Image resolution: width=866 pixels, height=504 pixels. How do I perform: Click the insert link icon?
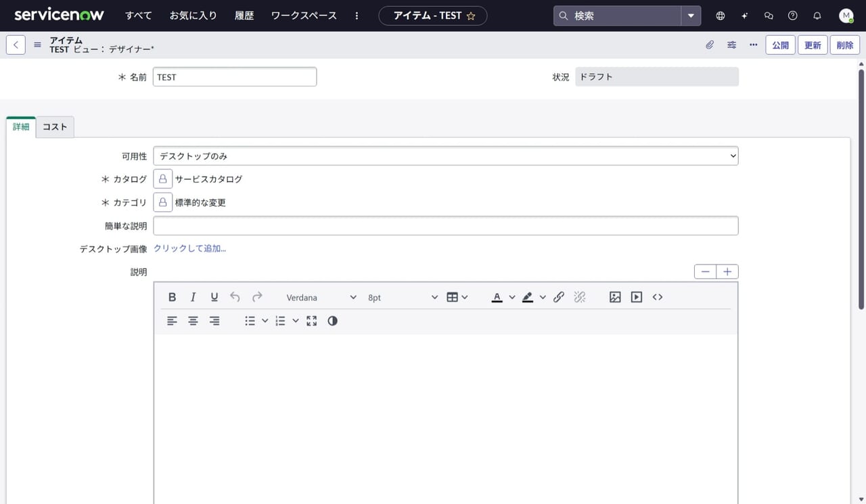[559, 297]
